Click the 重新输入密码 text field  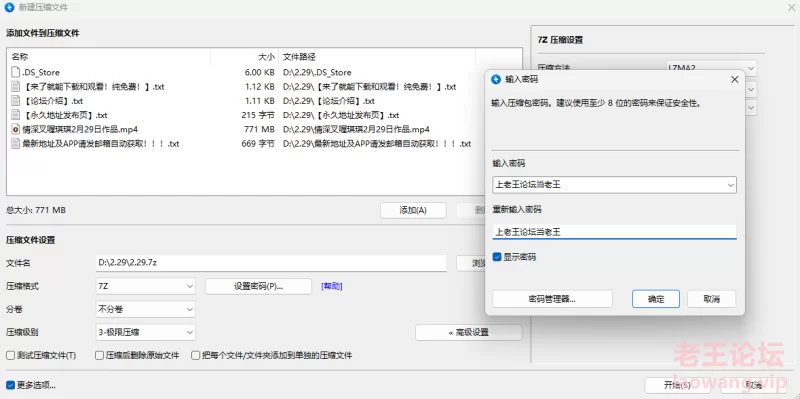615,232
